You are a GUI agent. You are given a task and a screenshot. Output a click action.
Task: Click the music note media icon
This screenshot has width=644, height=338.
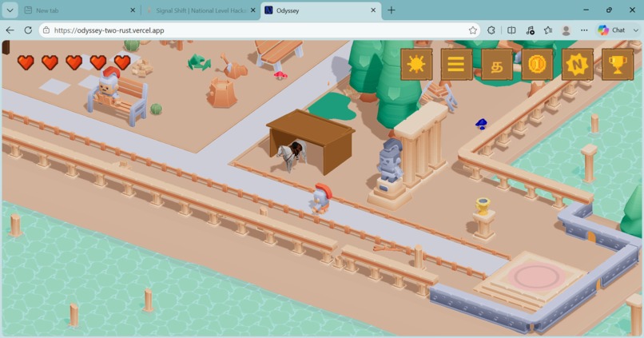coord(530,30)
